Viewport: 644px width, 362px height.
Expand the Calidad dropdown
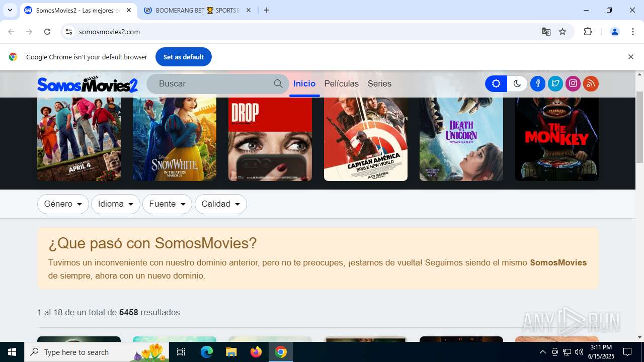[221, 204]
